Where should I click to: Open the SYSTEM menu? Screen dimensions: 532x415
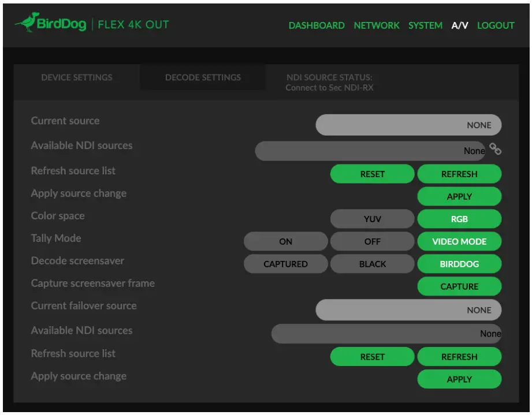425,25
